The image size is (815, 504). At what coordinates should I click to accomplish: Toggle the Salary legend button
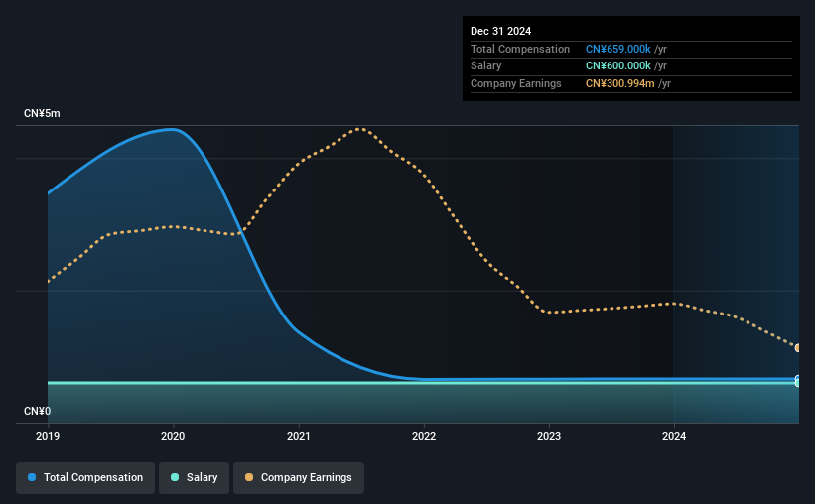click(194, 478)
